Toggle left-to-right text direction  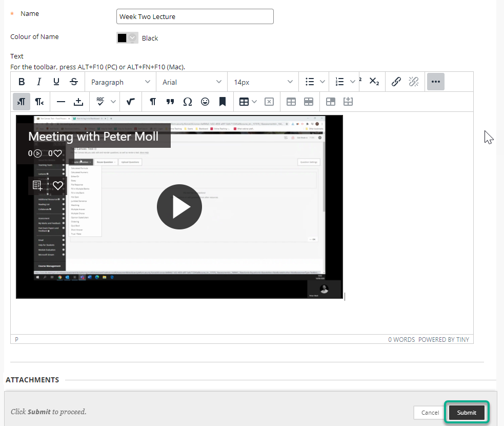(x=22, y=102)
